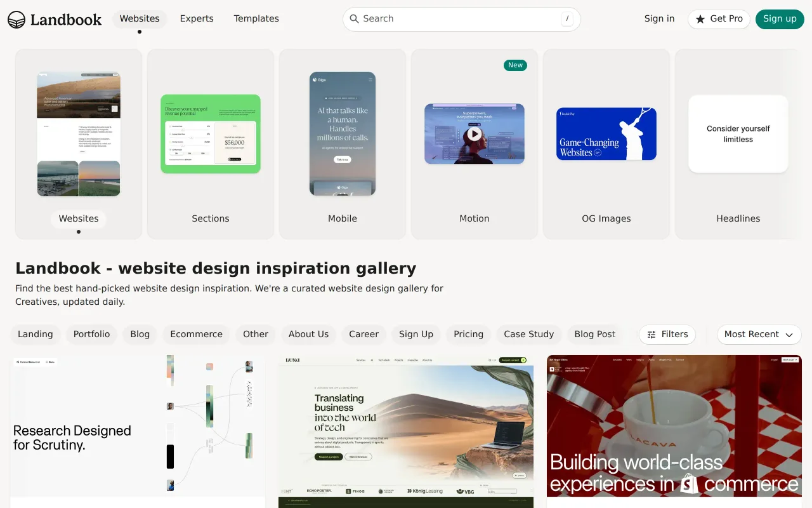The height and width of the screenshot is (508, 812).
Task: Filter by Portfolio tag
Action: pos(91,335)
